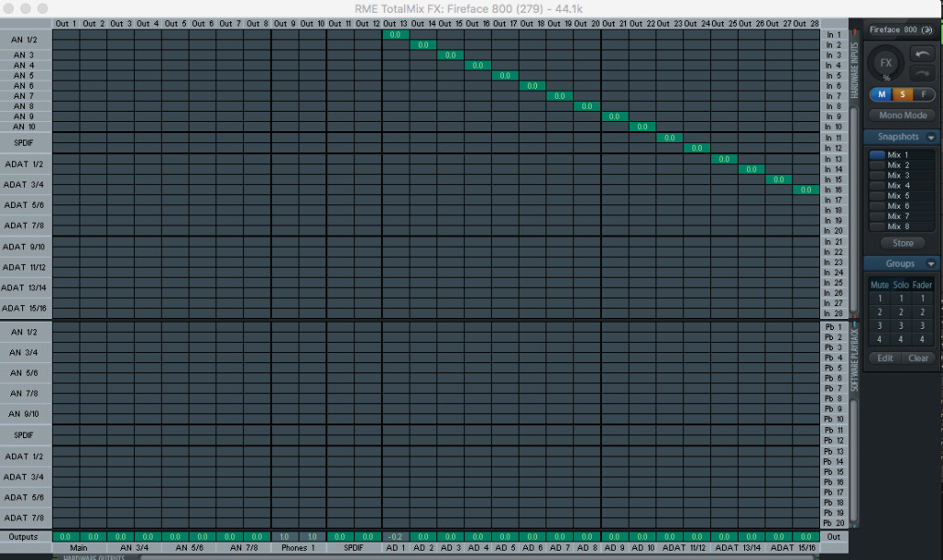Click the Main output label
Image resolution: width=943 pixels, height=560 pixels.
tap(79, 548)
